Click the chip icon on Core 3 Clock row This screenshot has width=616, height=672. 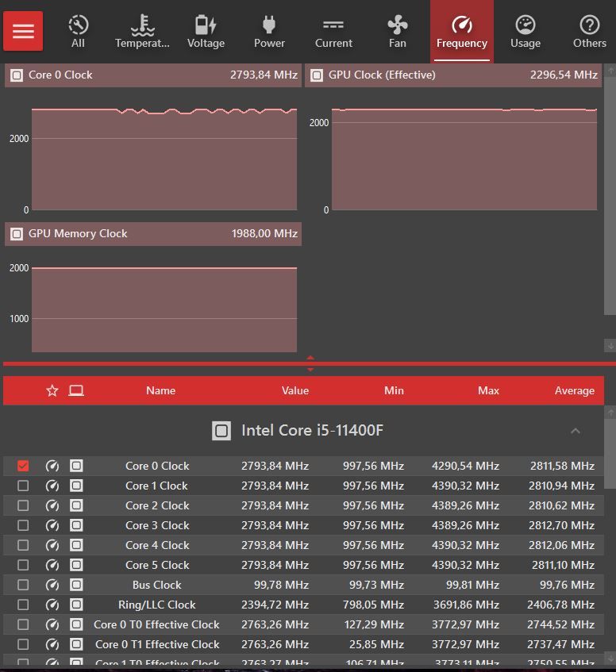(76, 525)
